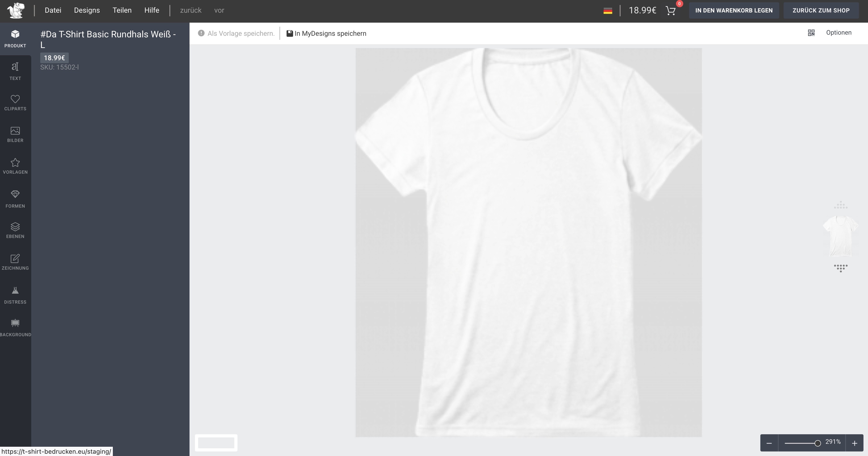Click the zoom in plus button
The image size is (868, 456).
tap(854, 443)
